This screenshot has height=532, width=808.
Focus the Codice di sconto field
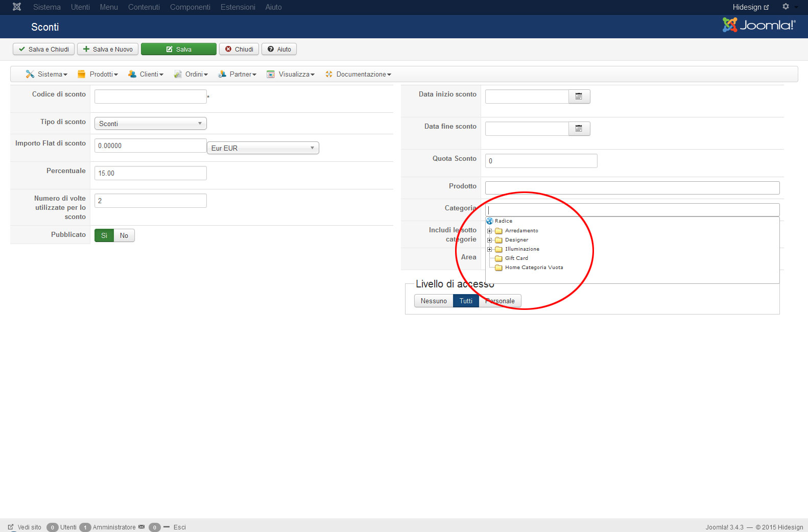[x=151, y=96]
